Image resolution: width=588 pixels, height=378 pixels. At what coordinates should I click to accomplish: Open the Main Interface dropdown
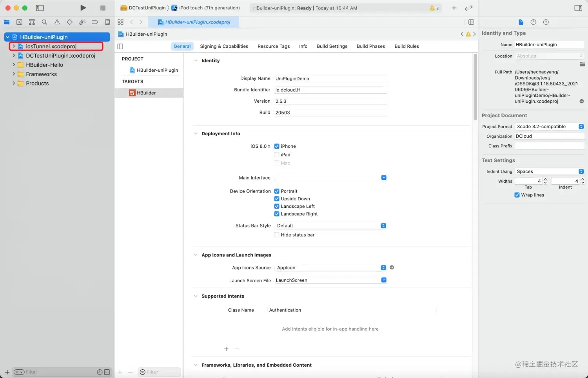click(x=330, y=178)
